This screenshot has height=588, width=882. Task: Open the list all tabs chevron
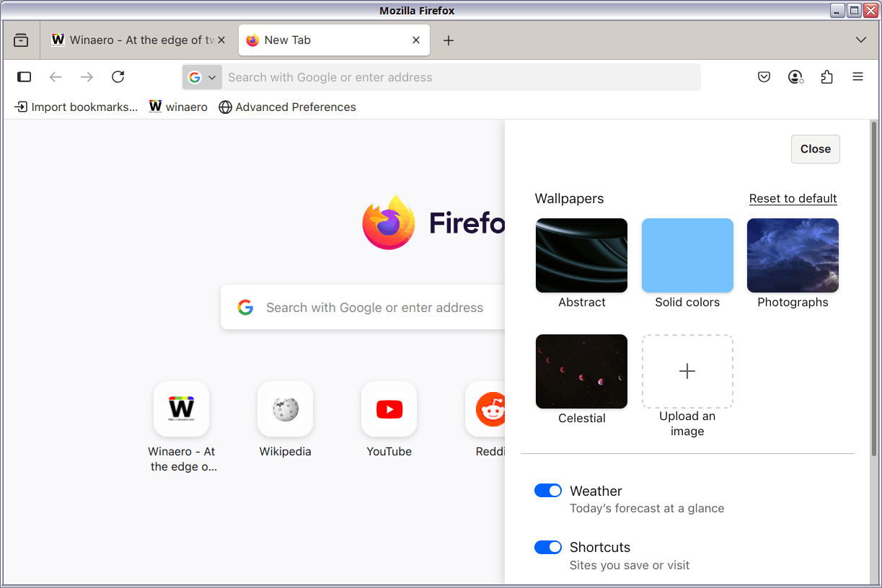pos(860,40)
